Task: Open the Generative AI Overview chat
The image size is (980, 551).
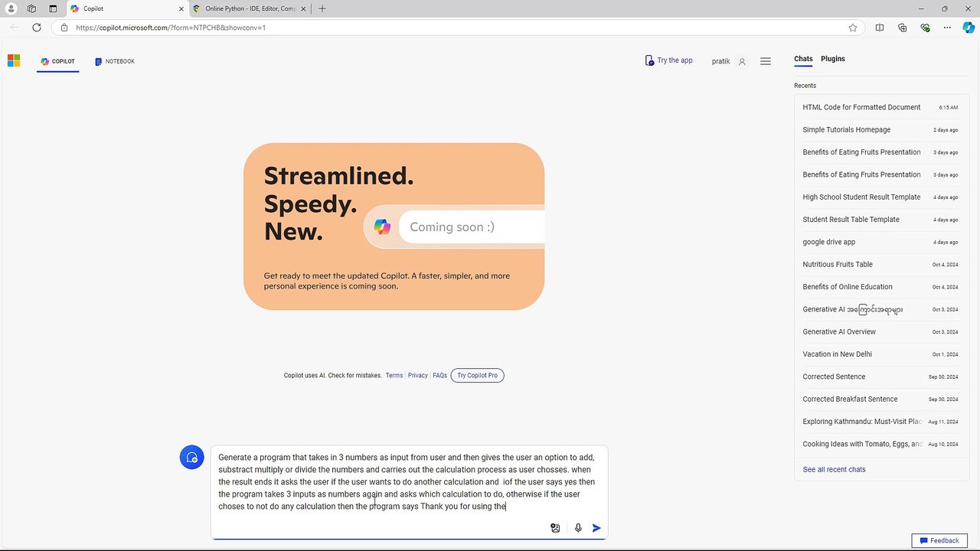Action: point(880,332)
